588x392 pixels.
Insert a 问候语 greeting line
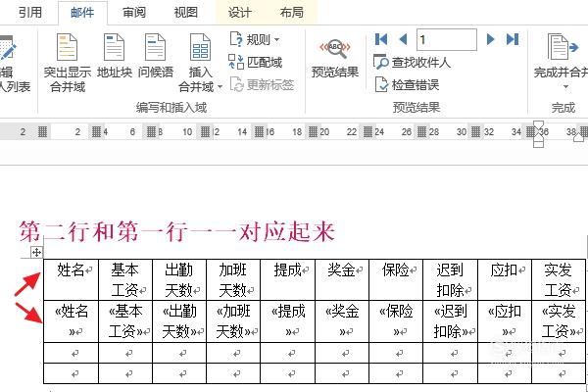[155, 56]
